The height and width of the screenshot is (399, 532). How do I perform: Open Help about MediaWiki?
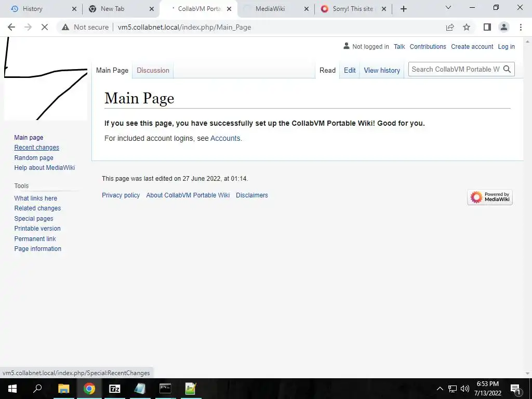(45, 167)
